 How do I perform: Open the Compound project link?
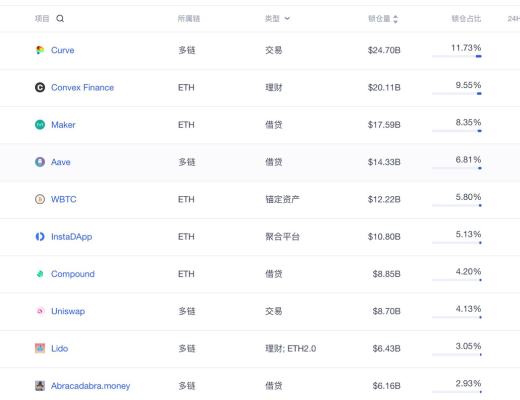point(73,274)
